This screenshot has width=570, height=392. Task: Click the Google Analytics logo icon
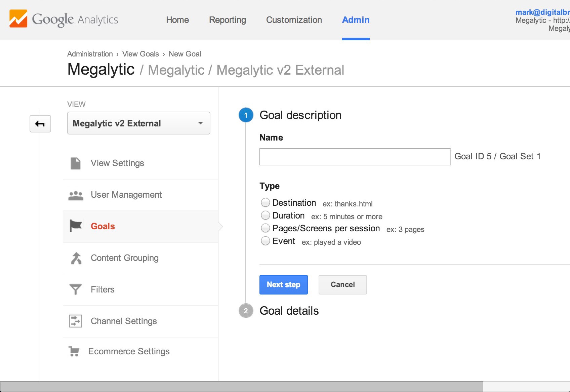tap(18, 18)
